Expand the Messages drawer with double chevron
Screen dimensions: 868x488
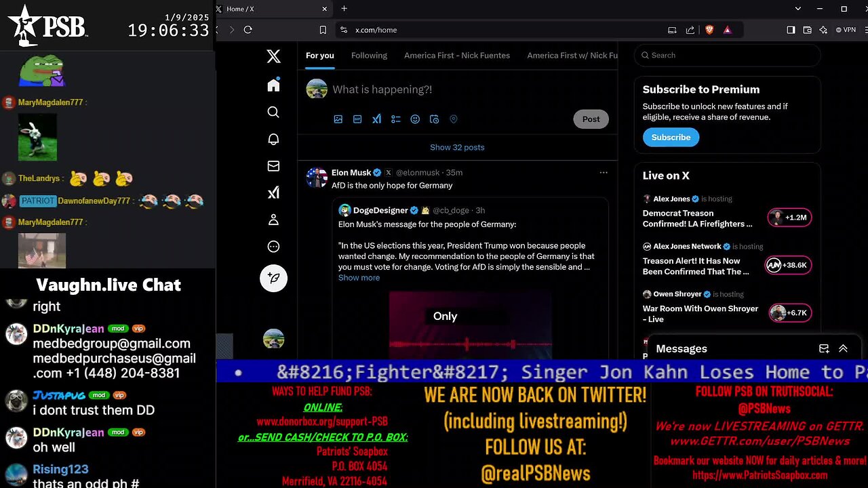(843, 348)
